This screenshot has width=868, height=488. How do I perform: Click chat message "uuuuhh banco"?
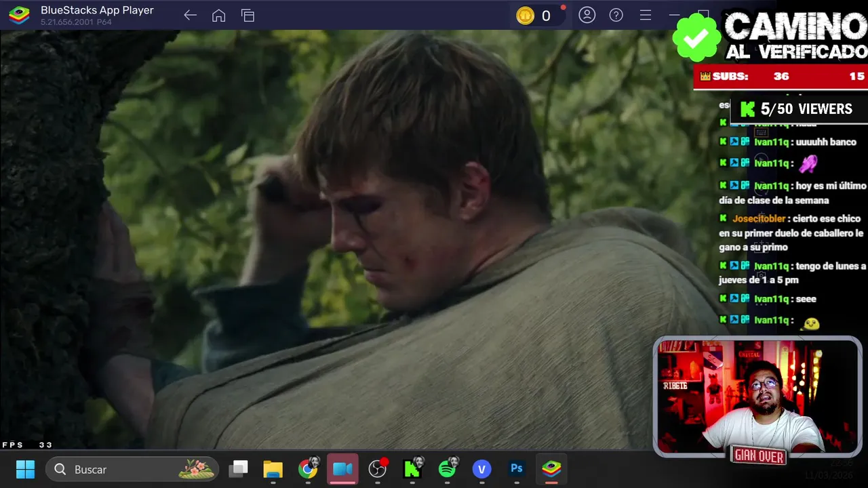click(x=826, y=142)
